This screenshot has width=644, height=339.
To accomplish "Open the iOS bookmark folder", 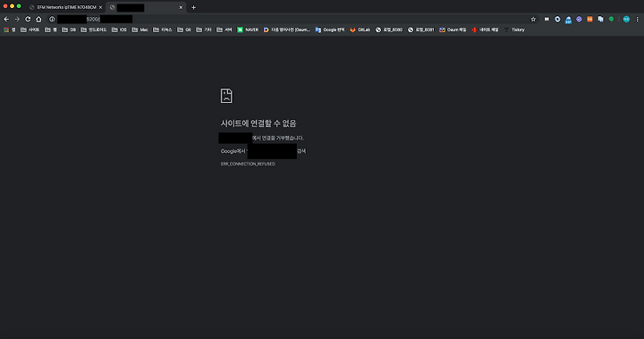I will pos(119,30).
